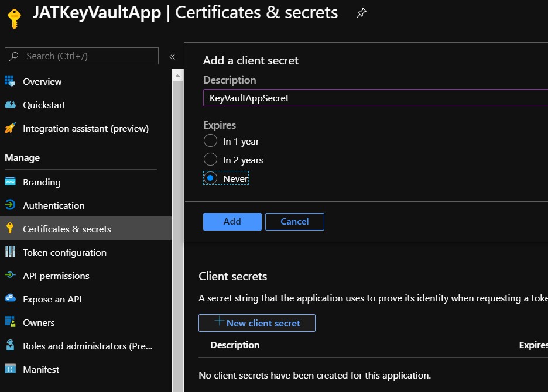This screenshot has width=548, height=392.
Task: Select the Never expires option
Action: (x=210, y=178)
